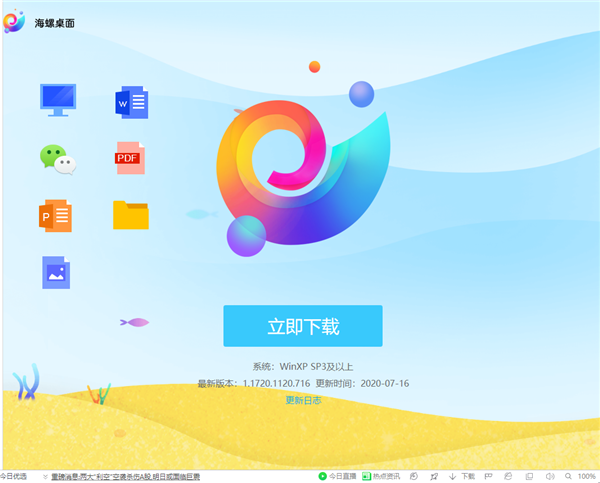Select the orange PowerPoint icon

[x=57, y=215]
